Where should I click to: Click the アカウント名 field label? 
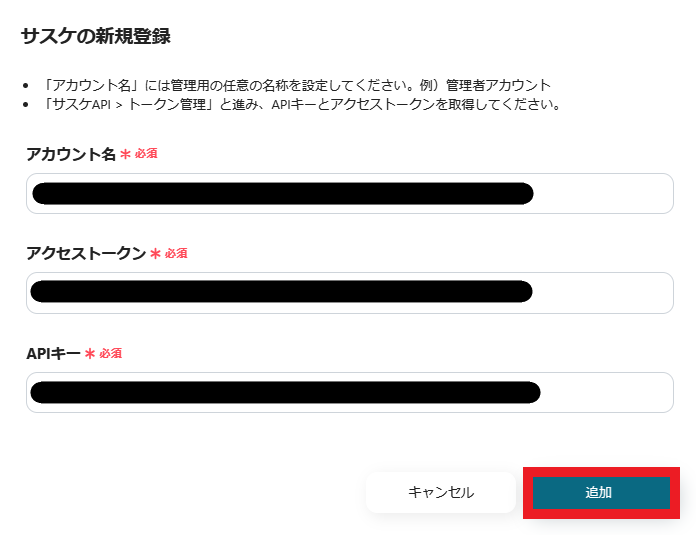(71, 154)
